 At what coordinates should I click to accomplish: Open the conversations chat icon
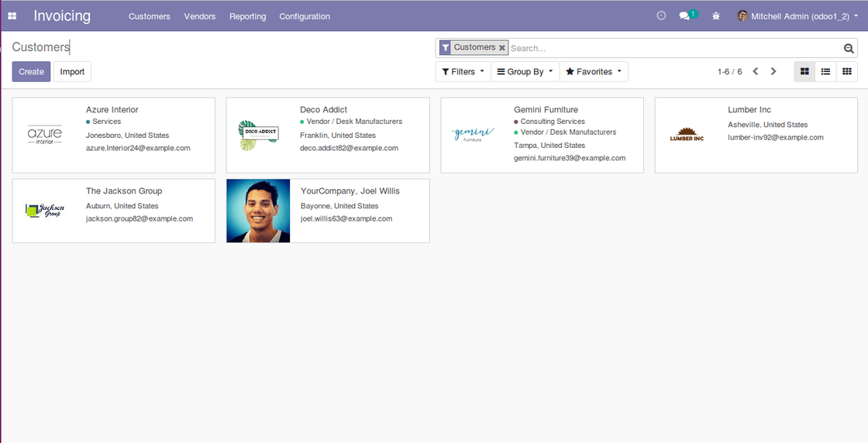click(x=685, y=16)
